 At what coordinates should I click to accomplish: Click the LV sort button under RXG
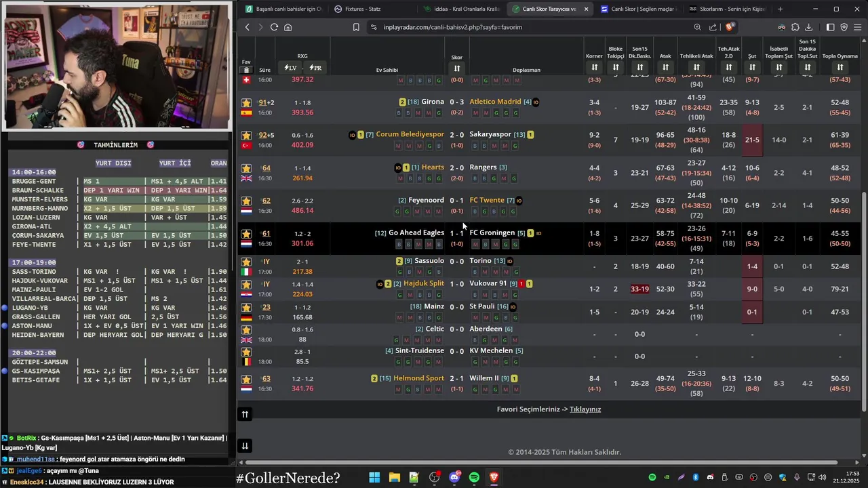pyautogui.click(x=290, y=68)
